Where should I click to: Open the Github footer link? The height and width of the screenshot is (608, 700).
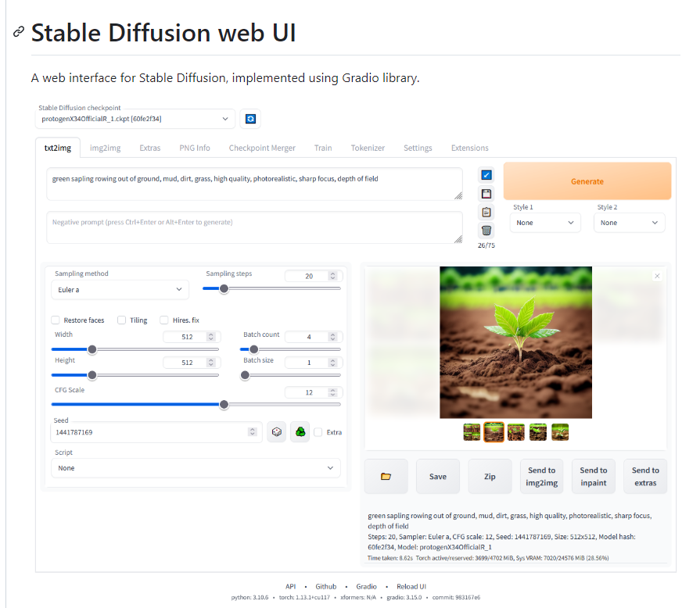click(326, 586)
